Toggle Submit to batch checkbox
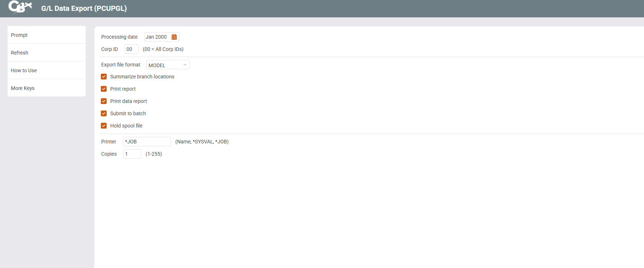 [104, 113]
